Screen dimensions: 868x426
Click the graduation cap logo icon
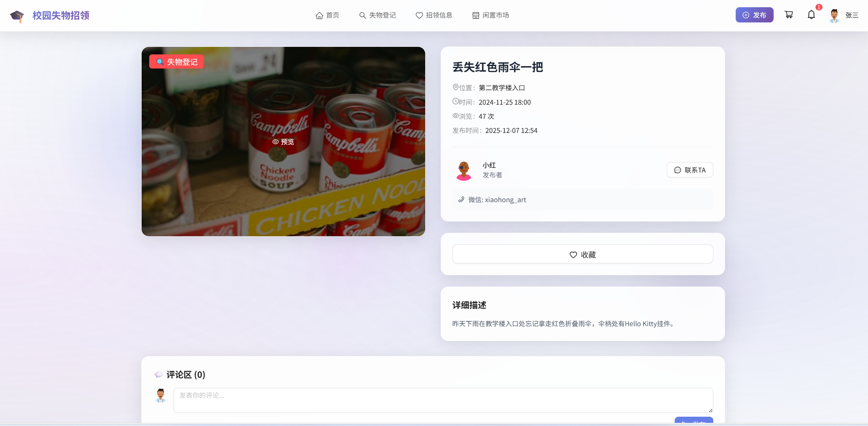17,16
